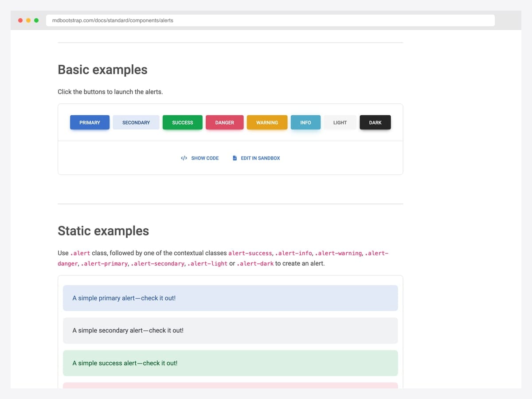Click the ".alert-info" code text

point(293,253)
